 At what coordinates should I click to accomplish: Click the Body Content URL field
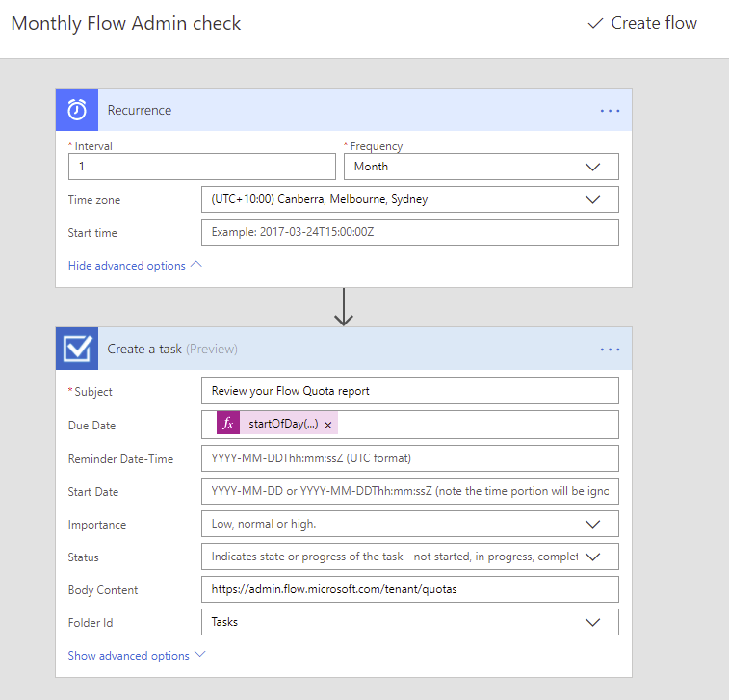(x=409, y=589)
